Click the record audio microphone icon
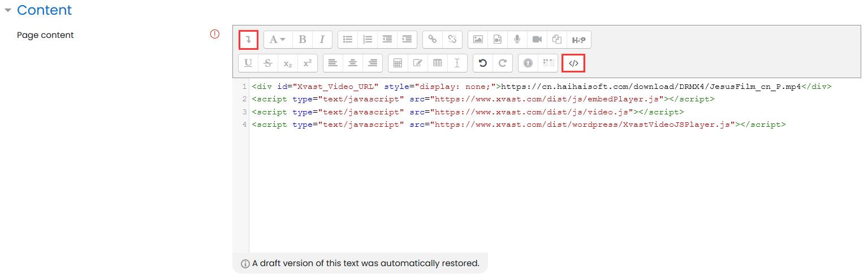 517,40
